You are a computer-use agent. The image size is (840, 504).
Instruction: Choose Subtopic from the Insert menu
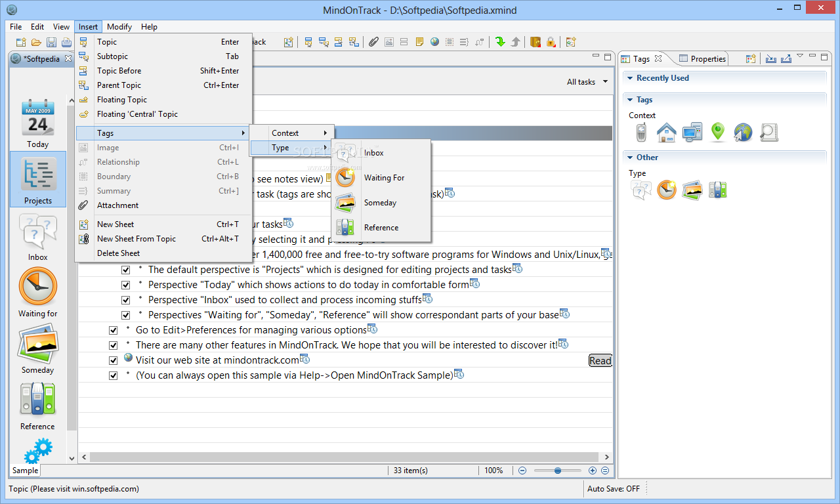click(163, 56)
